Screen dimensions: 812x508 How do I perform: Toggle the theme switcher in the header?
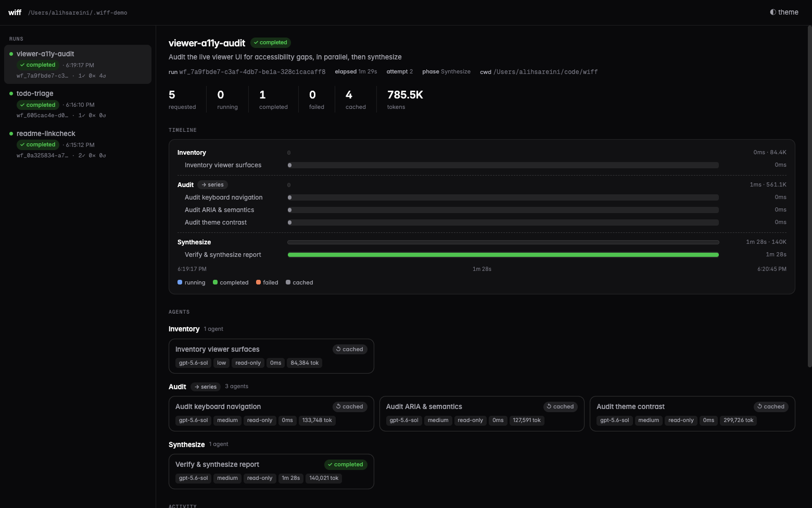click(784, 12)
